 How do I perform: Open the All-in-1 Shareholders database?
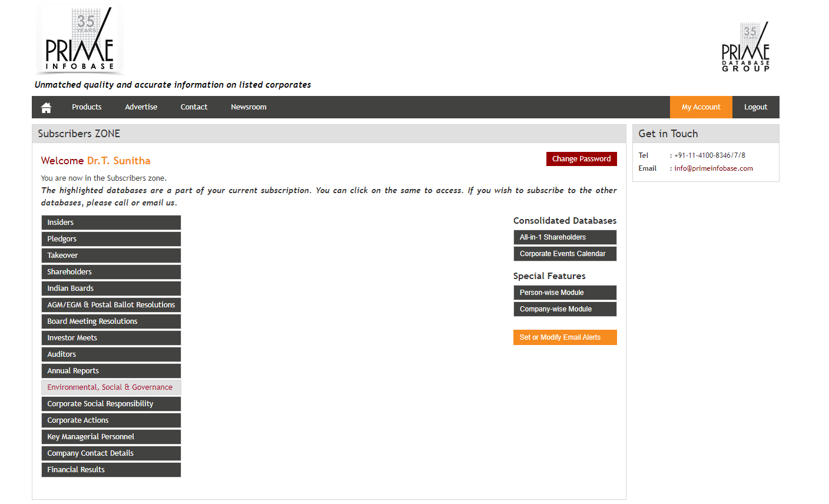coord(565,237)
